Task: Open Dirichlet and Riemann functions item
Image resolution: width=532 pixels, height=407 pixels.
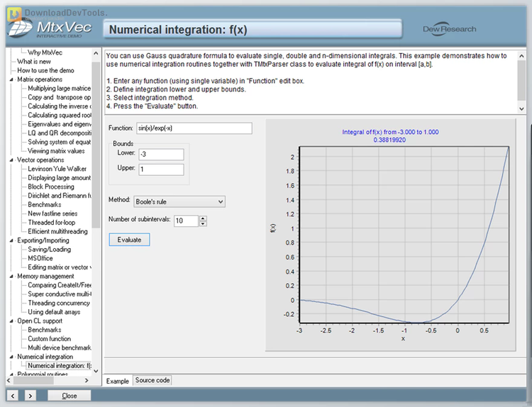Action: click(60, 196)
